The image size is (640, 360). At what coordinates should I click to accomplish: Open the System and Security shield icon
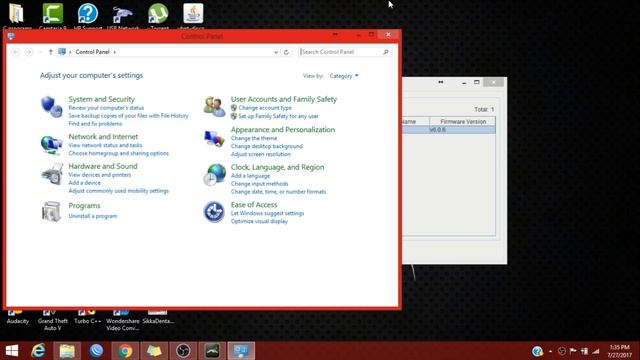click(x=51, y=107)
